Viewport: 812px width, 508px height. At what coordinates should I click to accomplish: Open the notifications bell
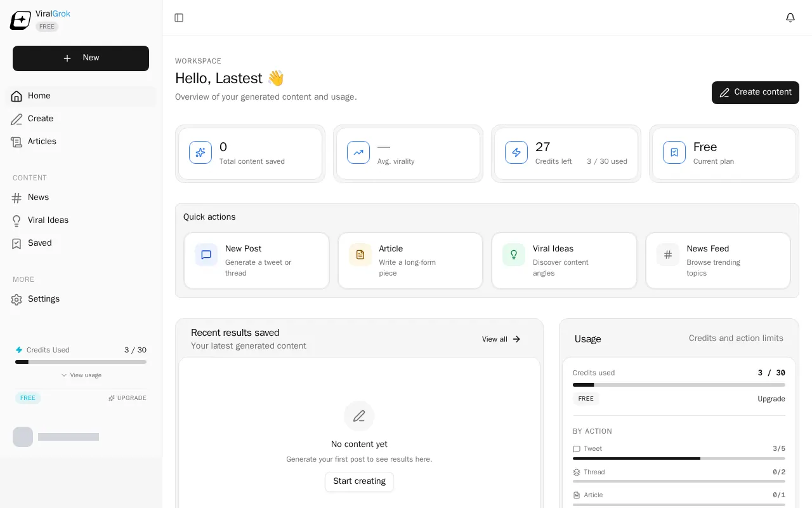click(790, 18)
